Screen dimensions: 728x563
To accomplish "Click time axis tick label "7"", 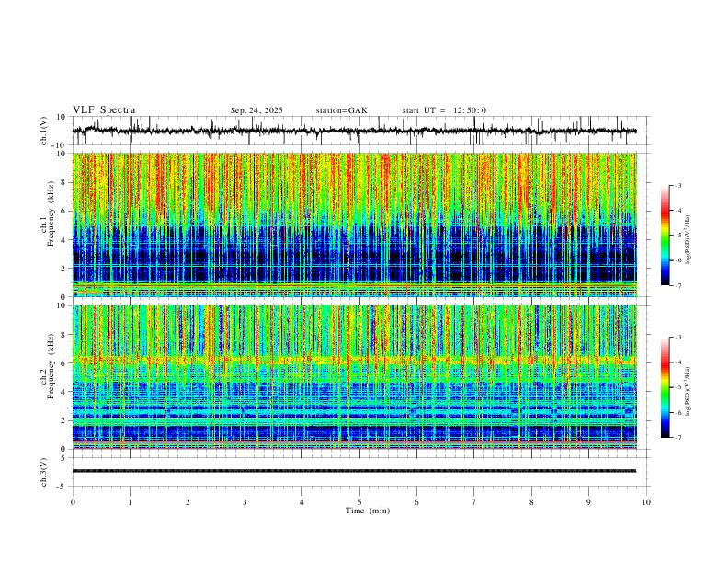I will (x=474, y=502).
